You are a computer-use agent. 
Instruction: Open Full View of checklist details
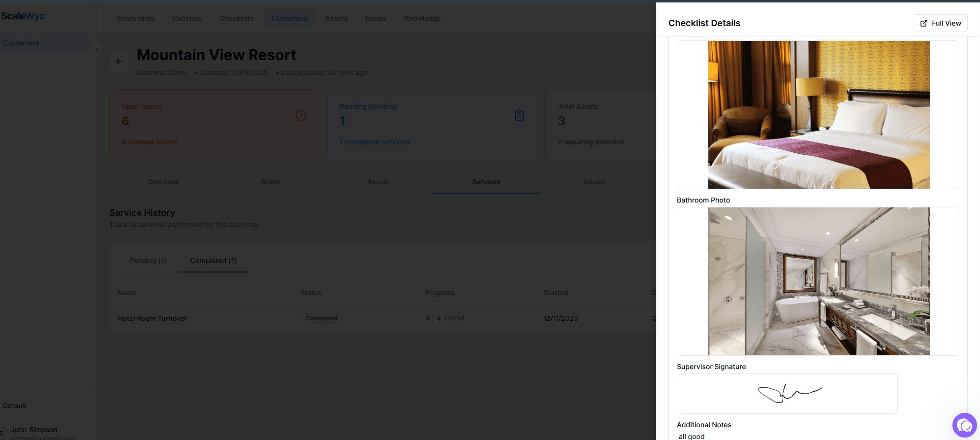coord(940,23)
